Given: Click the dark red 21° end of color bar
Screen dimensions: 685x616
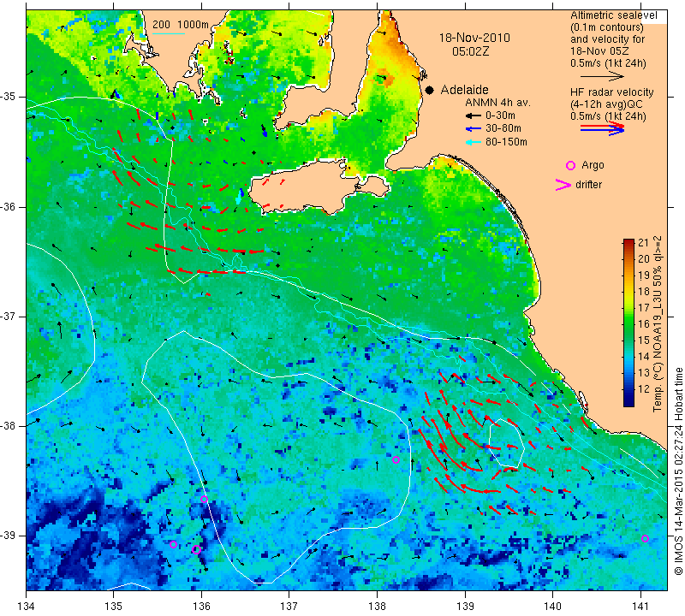Looking at the screenshot, I should 628,241.
